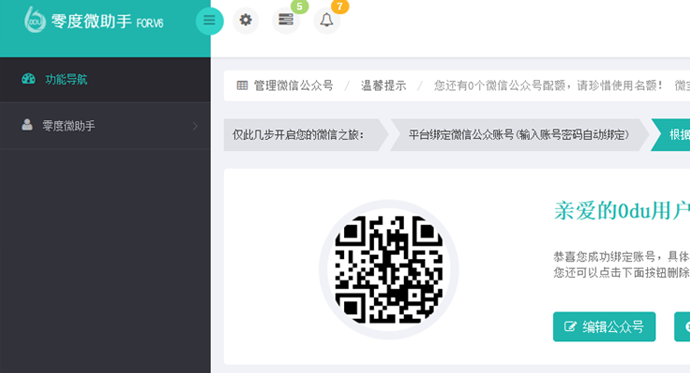
Task: Open the notification bell icon
Action: 327,20
